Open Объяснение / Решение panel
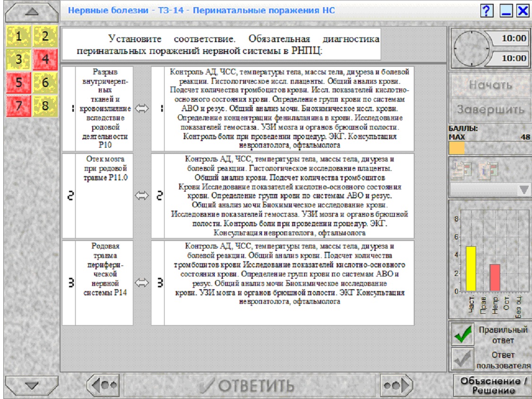Screen dimensions: 532x399 (493, 385)
